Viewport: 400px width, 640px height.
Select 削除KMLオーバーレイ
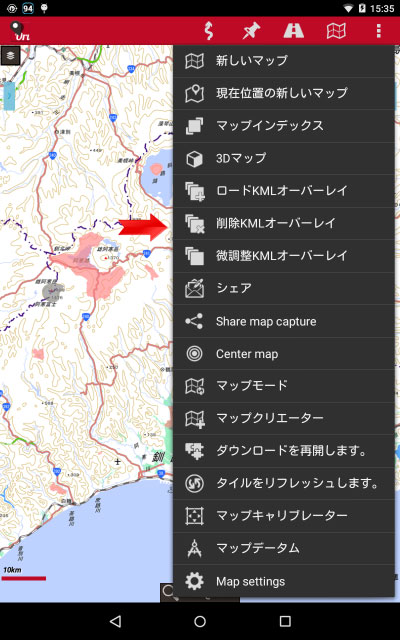tap(284, 223)
